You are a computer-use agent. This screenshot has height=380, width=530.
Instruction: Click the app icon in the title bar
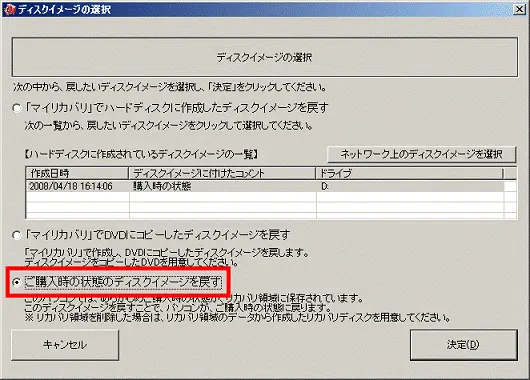9,9
